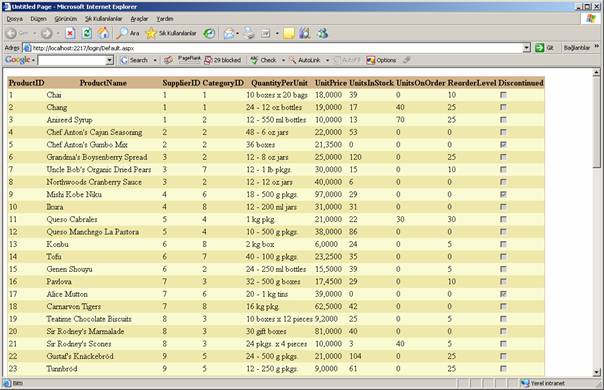Image resolution: width=604 pixels, height=390 pixels.
Task: Click the yellow note toolbar icon
Action: click(289, 34)
